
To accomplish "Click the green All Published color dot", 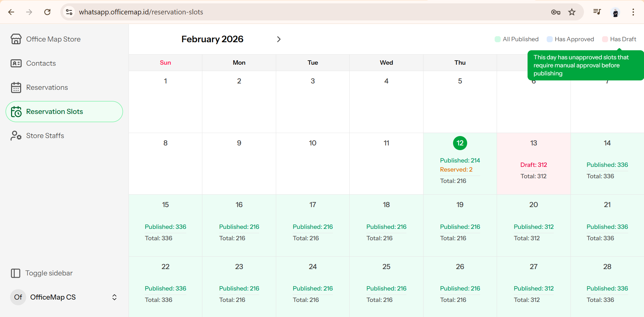I will click(497, 39).
